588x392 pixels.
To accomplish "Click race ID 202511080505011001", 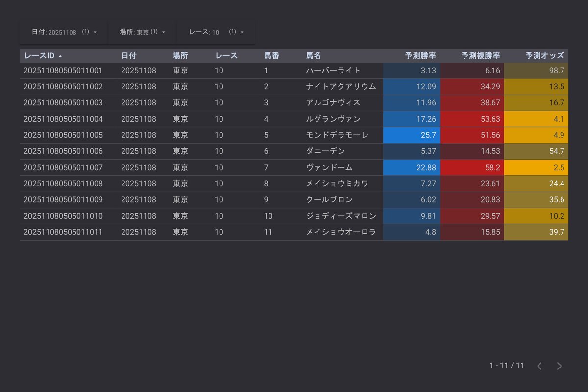I will [63, 71].
